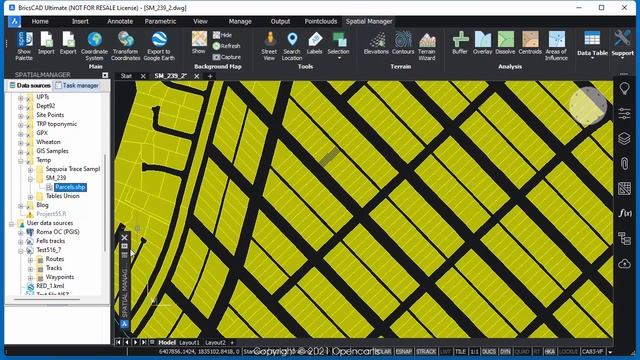Open the Data Table dropdown

coord(592,59)
